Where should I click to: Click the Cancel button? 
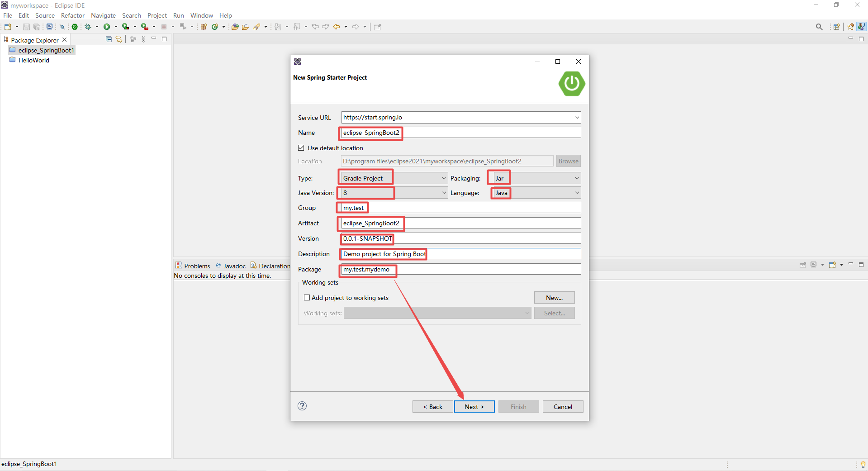(563, 407)
